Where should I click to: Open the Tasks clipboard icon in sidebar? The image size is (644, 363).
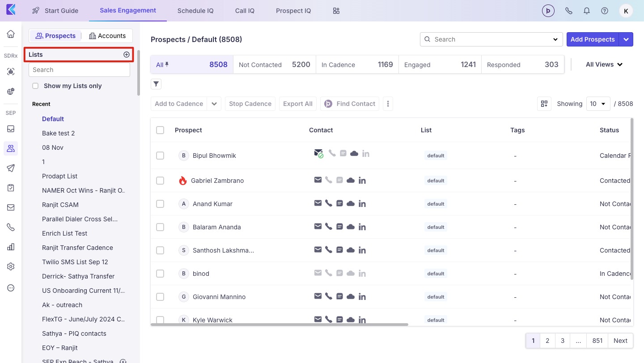pyautogui.click(x=11, y=188)
